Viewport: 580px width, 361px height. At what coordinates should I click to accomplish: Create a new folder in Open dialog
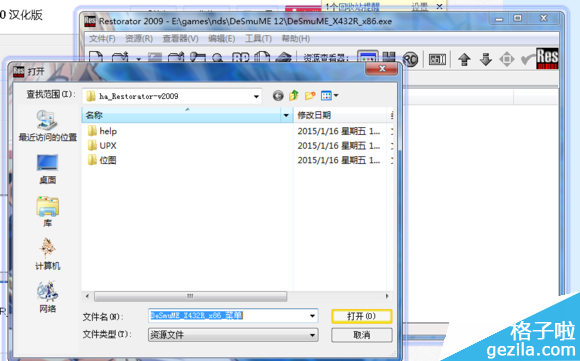point(310,96)
